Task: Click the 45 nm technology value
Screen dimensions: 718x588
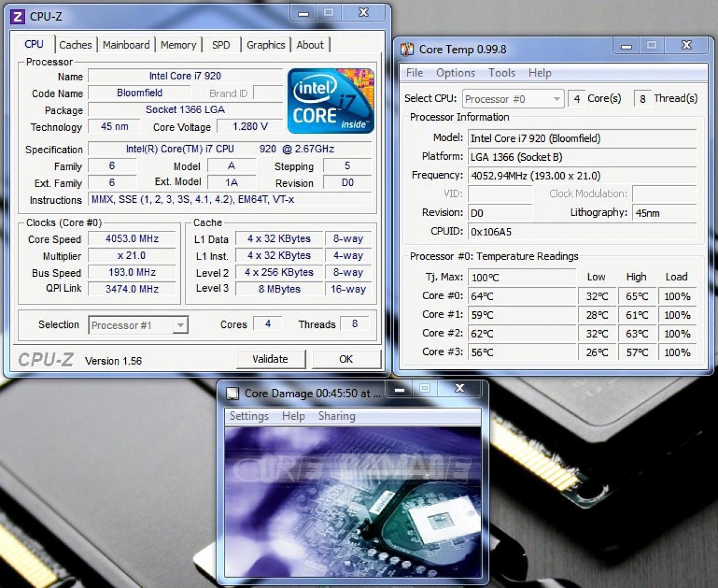Action: 114,126
